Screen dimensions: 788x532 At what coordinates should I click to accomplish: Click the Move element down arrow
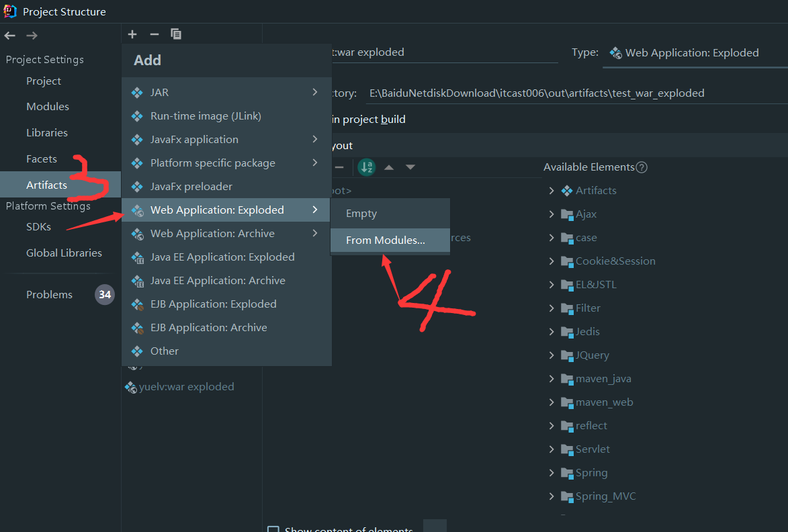point(410,167)
